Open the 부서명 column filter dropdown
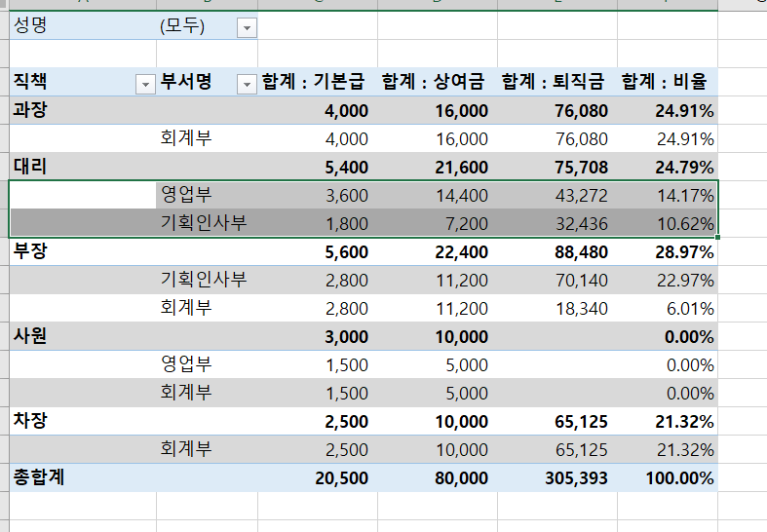The width and height of the screenshot is (767, 532). tap(247, 84)
